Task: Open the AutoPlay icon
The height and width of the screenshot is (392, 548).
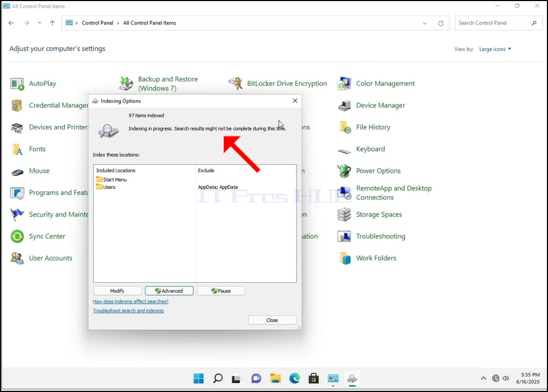Action: click(x=17, y=84)
